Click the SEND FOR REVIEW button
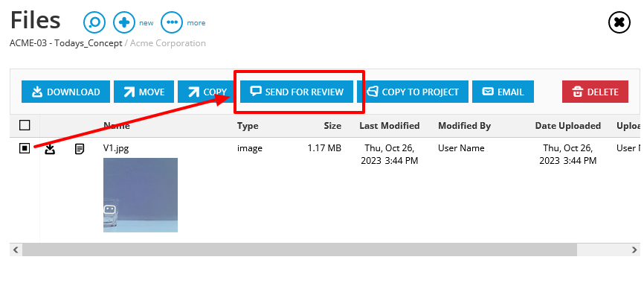644x286 pixels. (x=297, y=92)
